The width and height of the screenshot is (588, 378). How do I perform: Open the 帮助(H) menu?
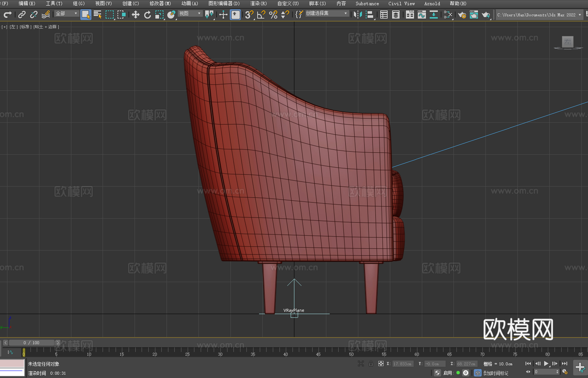[458, 3]
